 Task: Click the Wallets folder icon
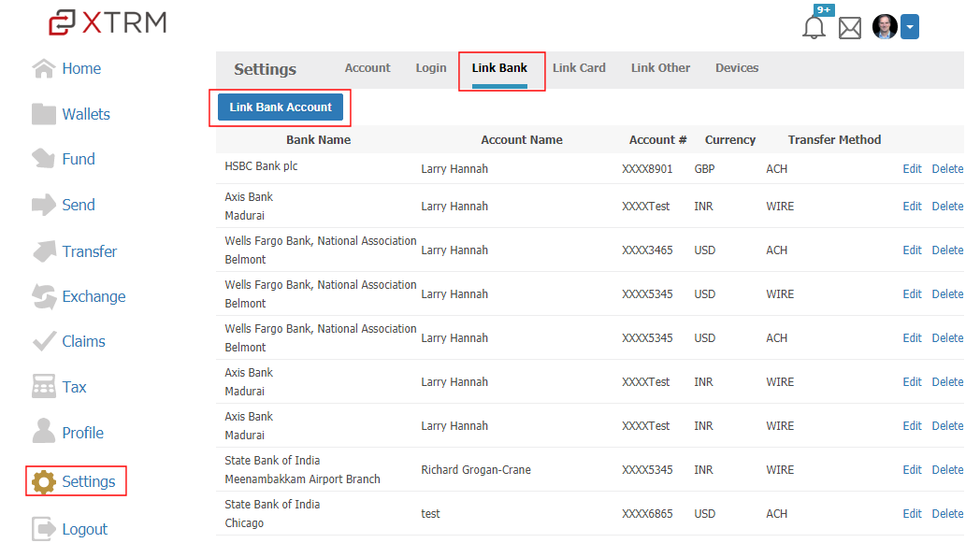point(43,114)
